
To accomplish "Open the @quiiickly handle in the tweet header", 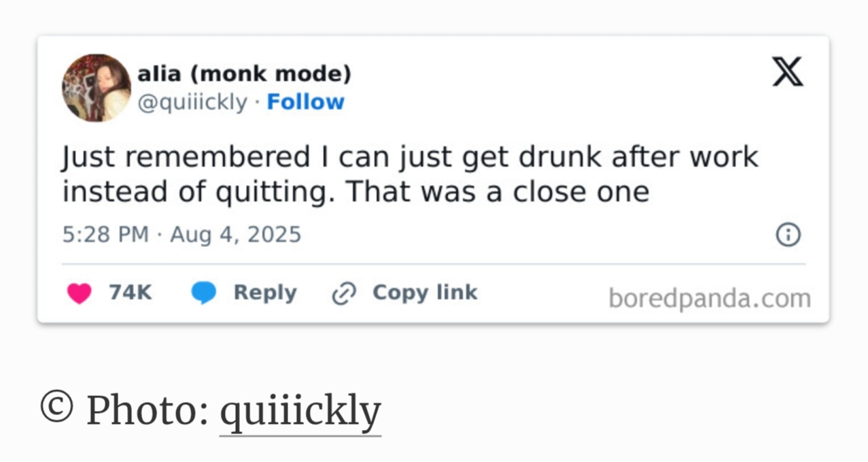I will click(x=192, y=102).
